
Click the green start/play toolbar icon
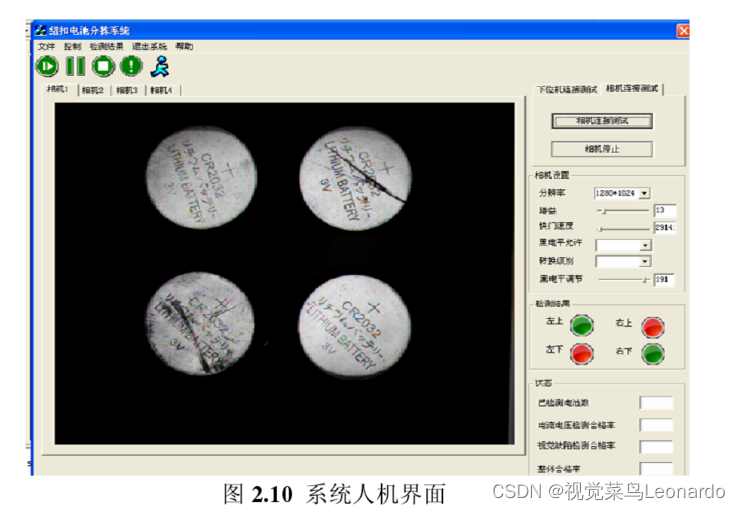(47, 66)
